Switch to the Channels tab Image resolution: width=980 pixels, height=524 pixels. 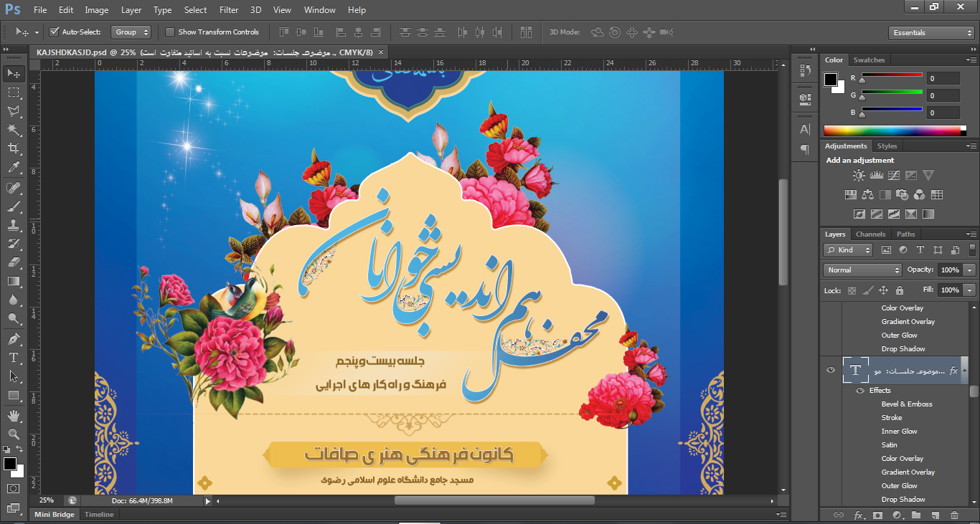click(x=870, y=234)
